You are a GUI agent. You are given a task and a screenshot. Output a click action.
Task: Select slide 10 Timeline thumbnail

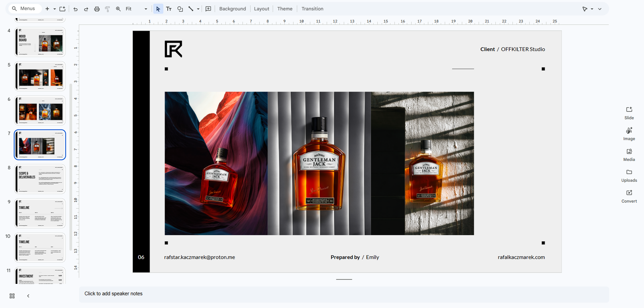40,248
